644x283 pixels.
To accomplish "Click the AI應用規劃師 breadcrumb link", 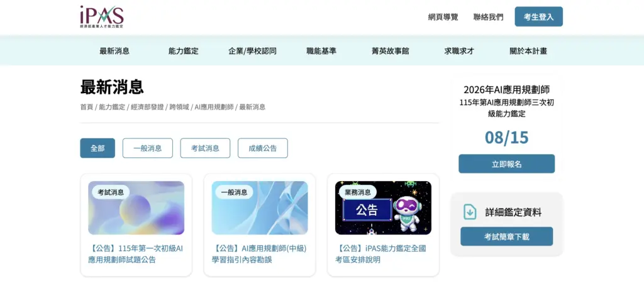I will (214, 107).
